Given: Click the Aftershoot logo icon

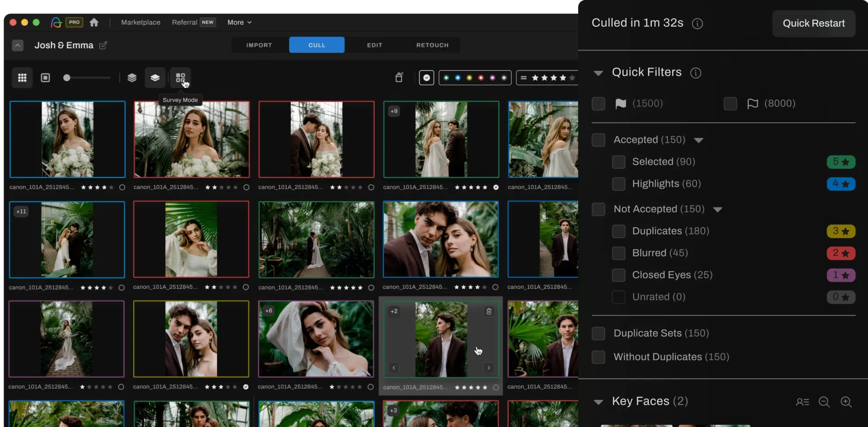Looking at the screenshot, I should [56, 22].
